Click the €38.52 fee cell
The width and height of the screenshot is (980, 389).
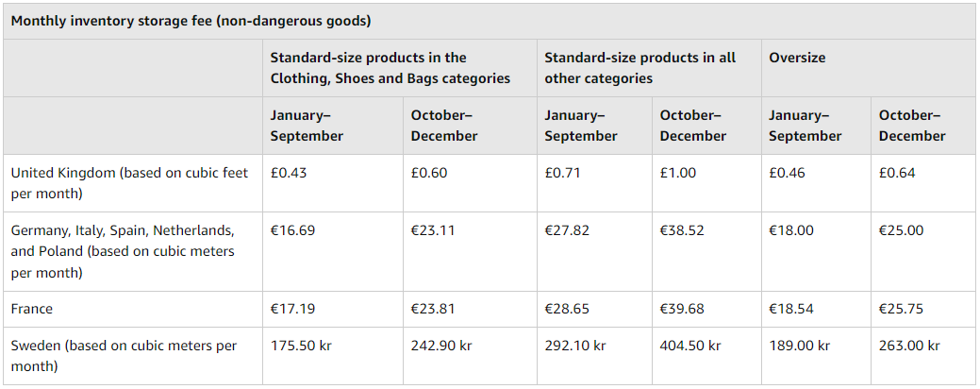tap(682, 230)
